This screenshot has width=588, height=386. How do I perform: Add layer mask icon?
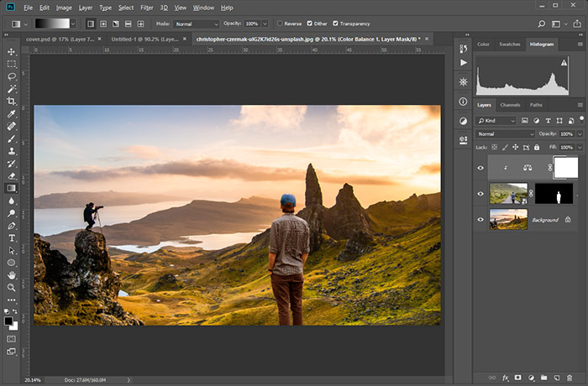click(x=518, y=378)
